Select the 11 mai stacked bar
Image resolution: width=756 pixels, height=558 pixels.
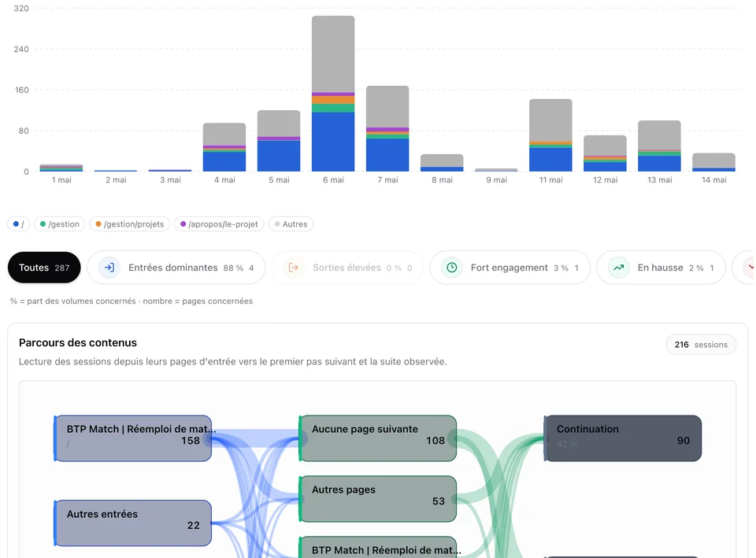[550, 135]
